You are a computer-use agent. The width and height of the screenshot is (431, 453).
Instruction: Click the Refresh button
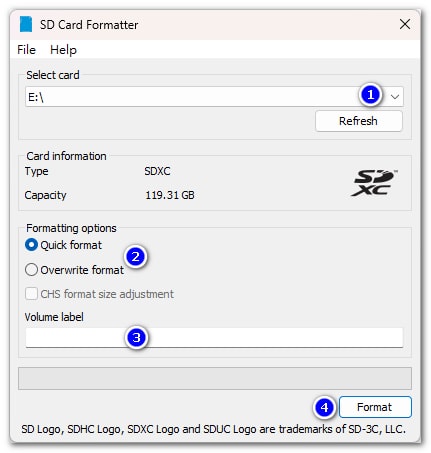(359, 121)
